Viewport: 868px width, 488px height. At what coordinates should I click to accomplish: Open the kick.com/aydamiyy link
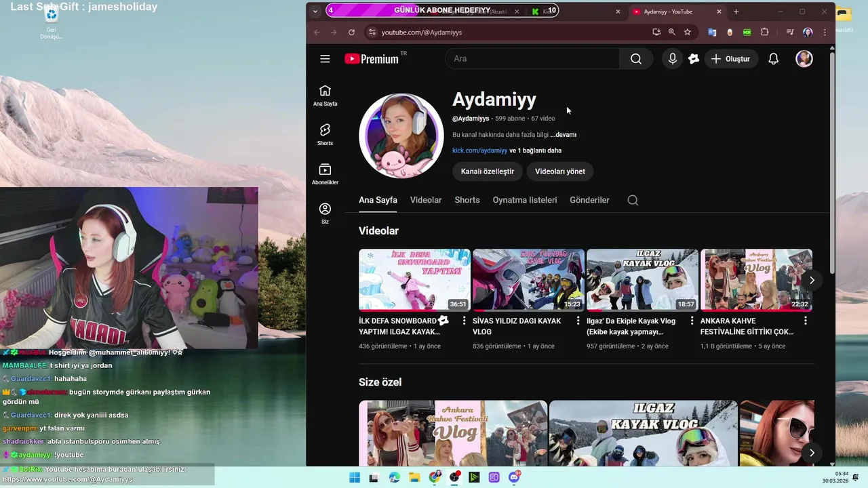[480, 150]
